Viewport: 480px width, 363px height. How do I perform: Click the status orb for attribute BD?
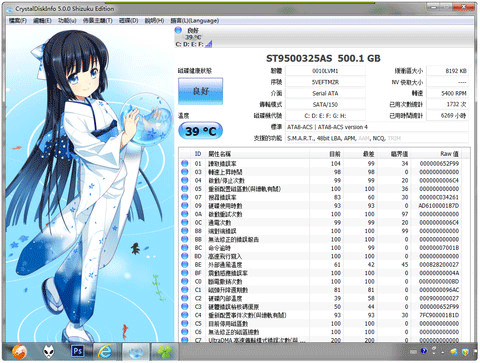(x=184, y=256)
